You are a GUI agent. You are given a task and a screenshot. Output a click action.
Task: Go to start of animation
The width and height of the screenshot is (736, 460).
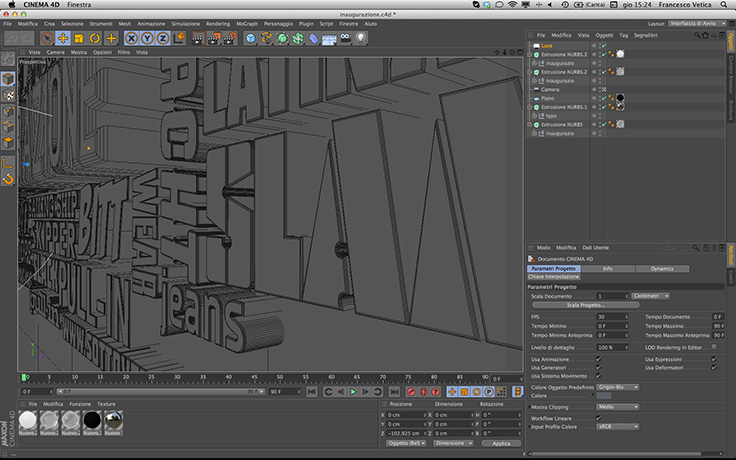click(312, 391)
